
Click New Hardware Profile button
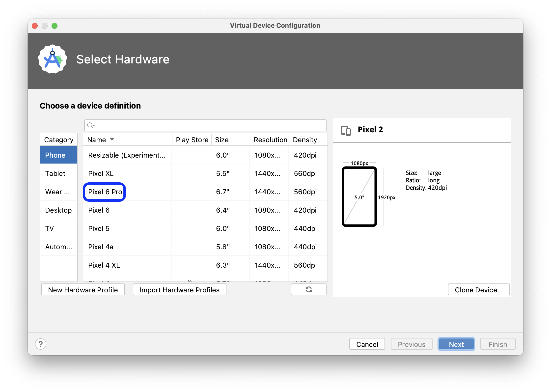[83, 289]
